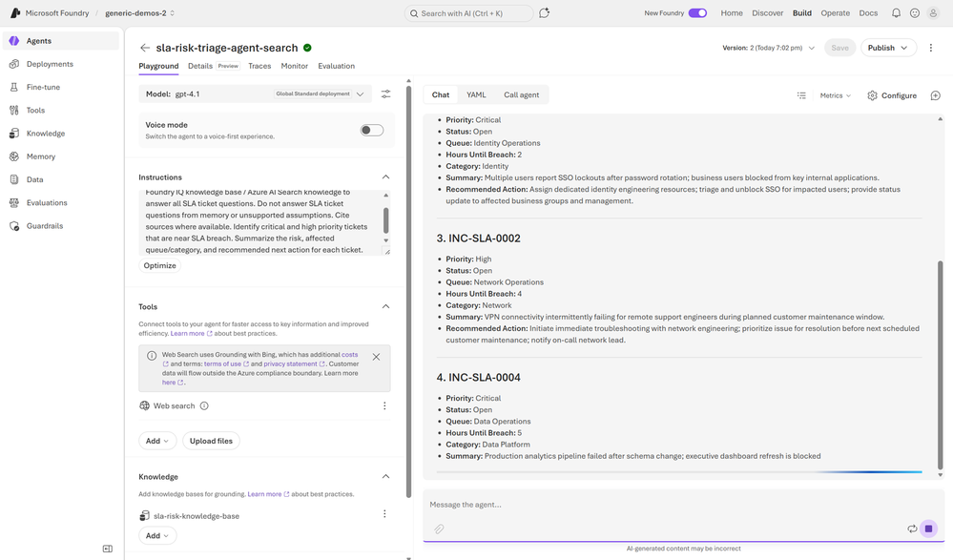
Task: Open the model settings sliders icon
Action: (386, 94)
